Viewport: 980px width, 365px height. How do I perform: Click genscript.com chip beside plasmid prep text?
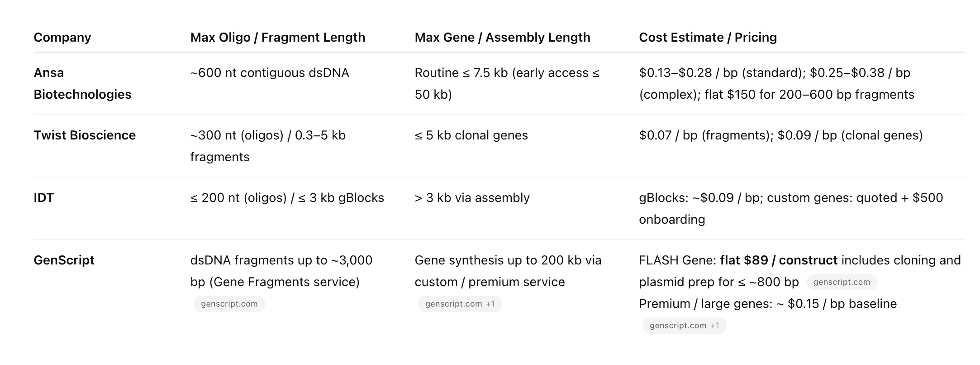click(841, 282)
